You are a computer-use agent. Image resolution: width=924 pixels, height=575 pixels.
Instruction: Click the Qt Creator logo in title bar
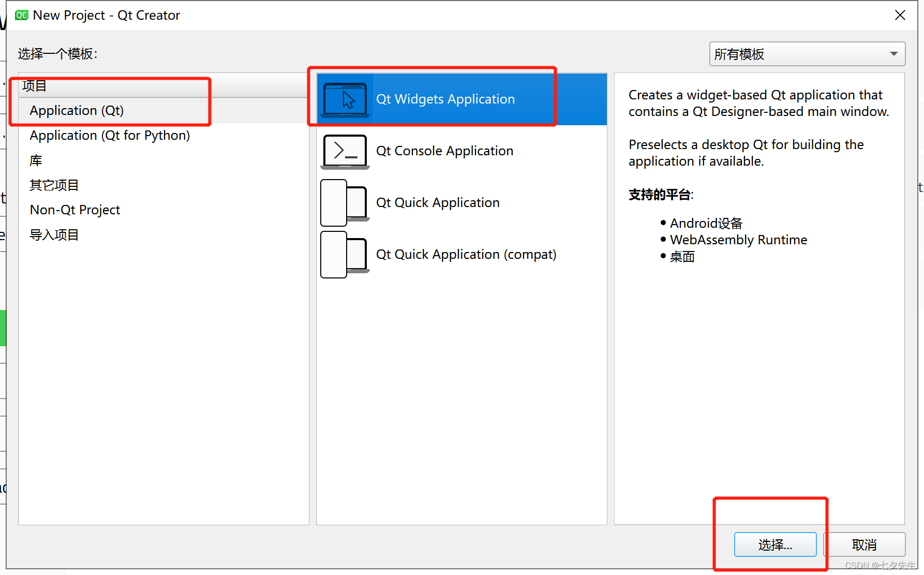click(x=21, y=15)
